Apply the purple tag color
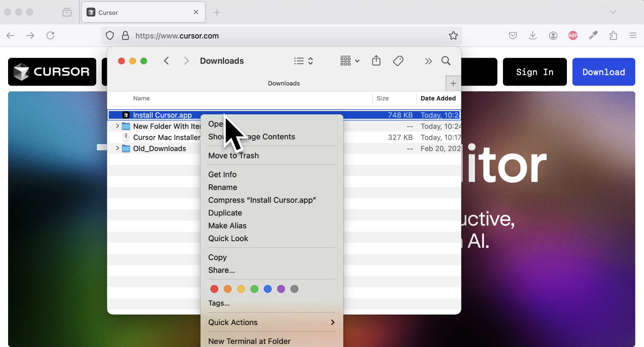The image size is (644, 347). click(281, 289)
